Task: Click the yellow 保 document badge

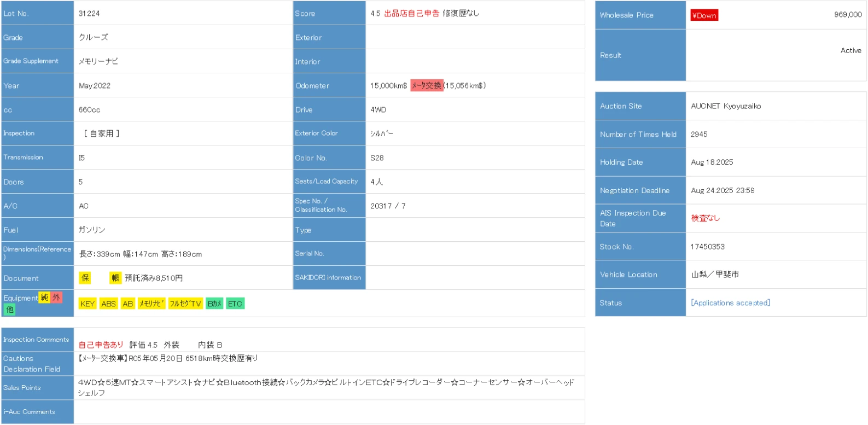Action: click(85, 278)
